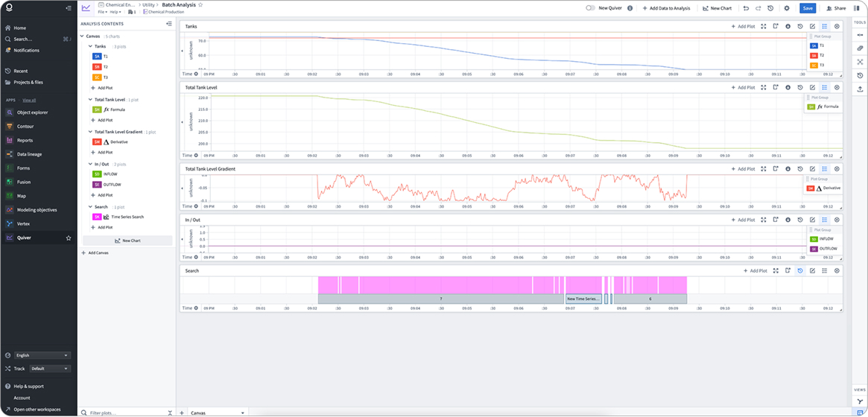Click the red Derivative swatch in chart legend

[811, 188]
